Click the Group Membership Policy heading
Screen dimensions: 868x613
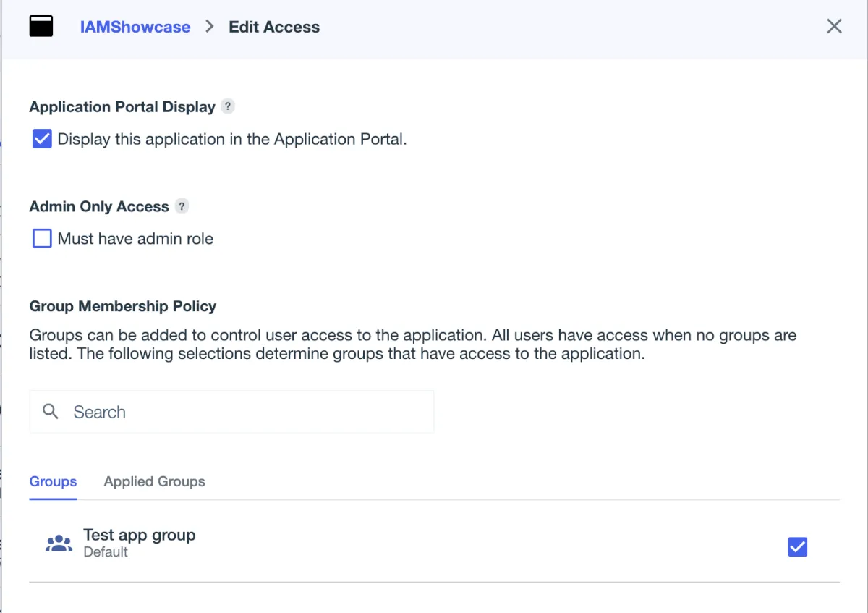[x=123, y=306]
